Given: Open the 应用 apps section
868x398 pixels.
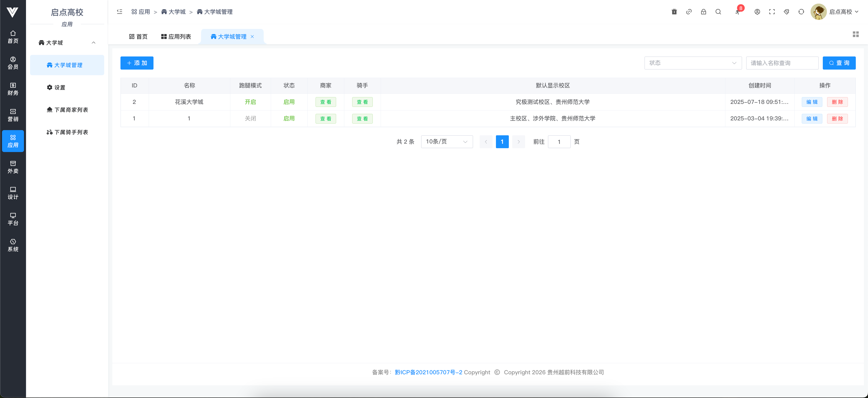Looking at the screenshot, I should [13, 141].
